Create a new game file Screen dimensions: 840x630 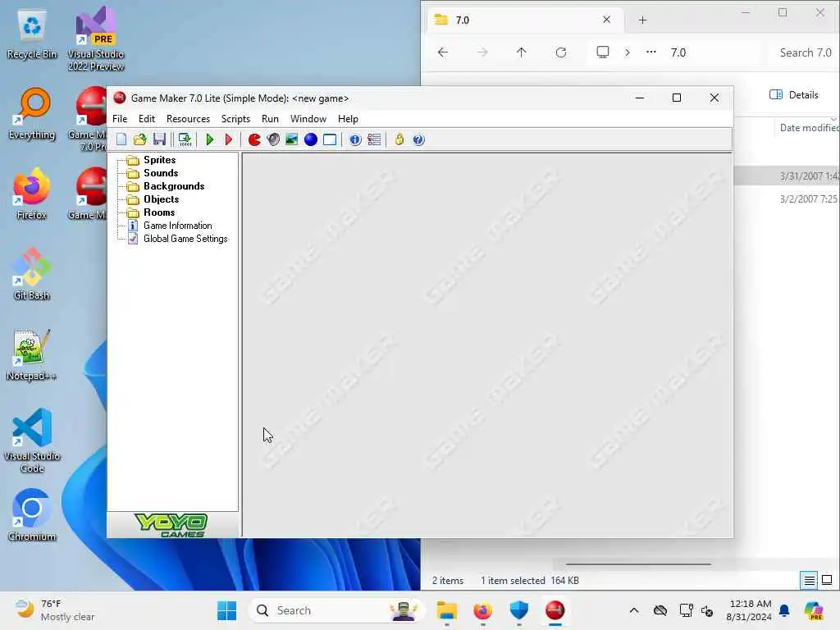(121, 139)
